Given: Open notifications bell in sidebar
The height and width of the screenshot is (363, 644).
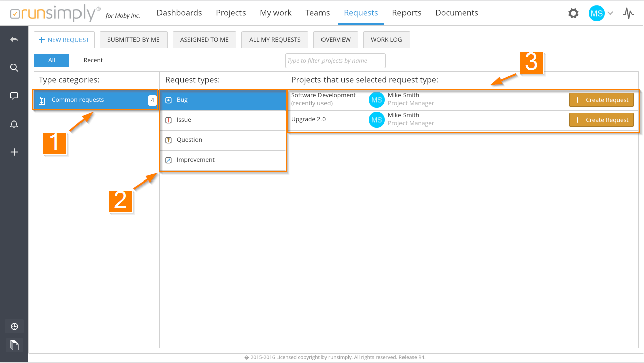Looking at the screenshot, I should (14, 124).
